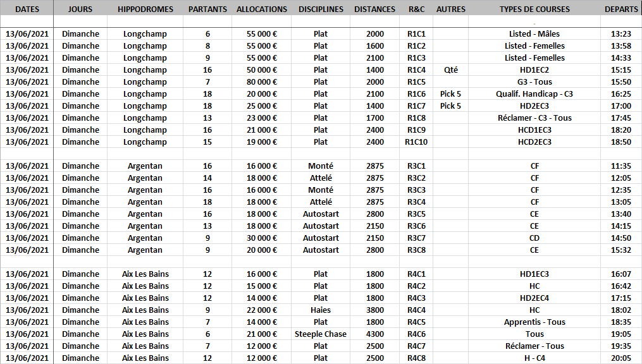The image size is (642, 364).
Task: Click the 80 000 € allocation cell
Action: [262, 82]
